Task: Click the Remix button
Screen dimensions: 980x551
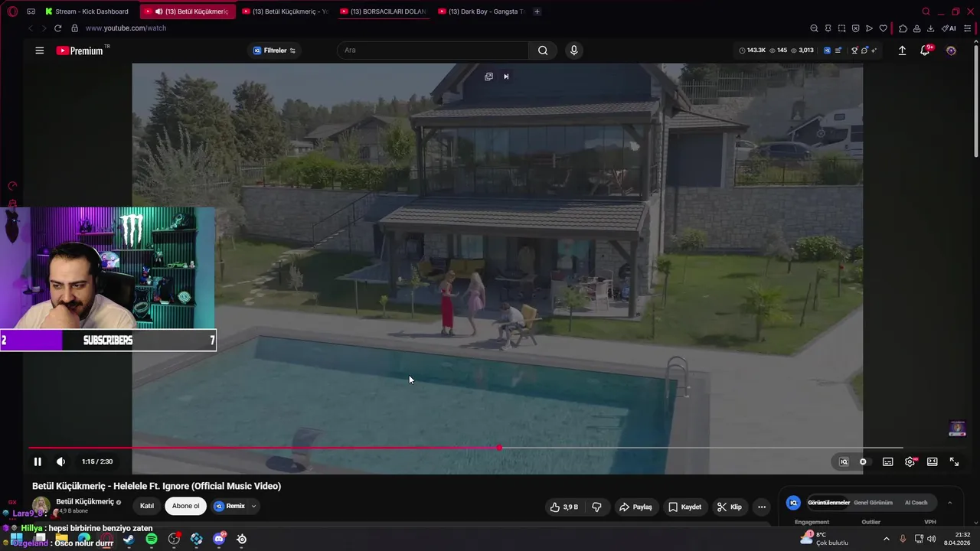Action: (230, 506)
